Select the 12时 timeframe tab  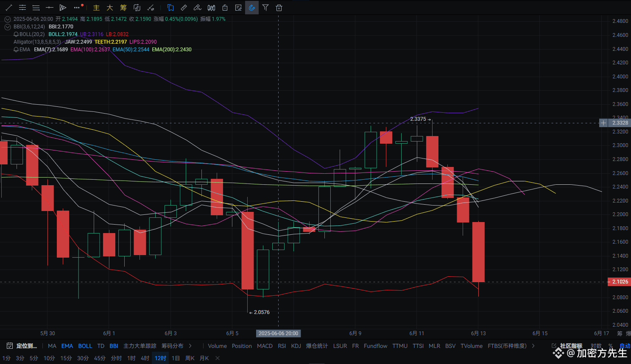pos(161,358)
